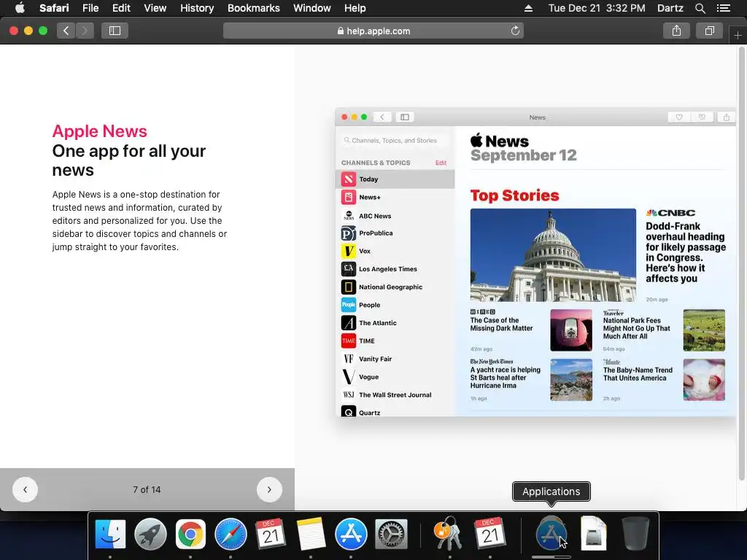
Task: Open System Preferences from the Dock
Action: click(x=391, y=534)
